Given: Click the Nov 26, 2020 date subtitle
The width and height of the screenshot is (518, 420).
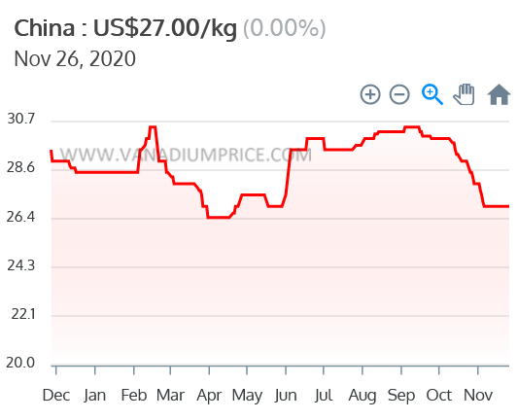Looking at the screenshot, I should point(75,59).
